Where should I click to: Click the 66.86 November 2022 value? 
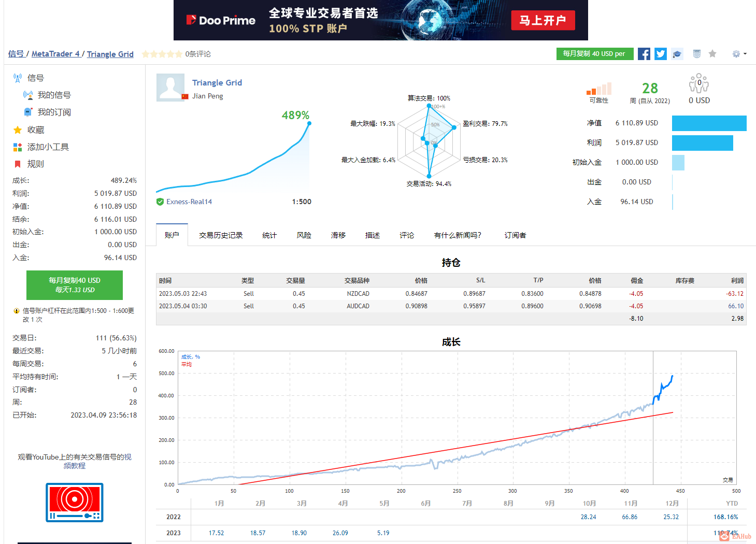coord(630,517)
